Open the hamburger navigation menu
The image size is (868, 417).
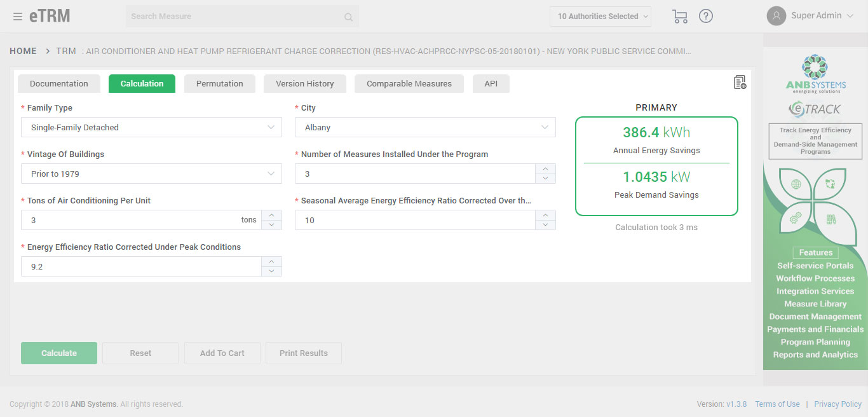[18, 16]
